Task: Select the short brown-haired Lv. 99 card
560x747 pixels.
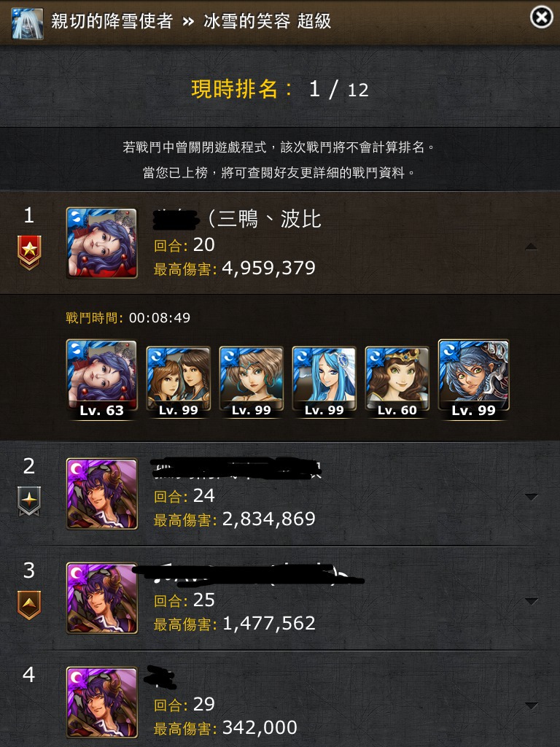Action: tap(251, 382)
